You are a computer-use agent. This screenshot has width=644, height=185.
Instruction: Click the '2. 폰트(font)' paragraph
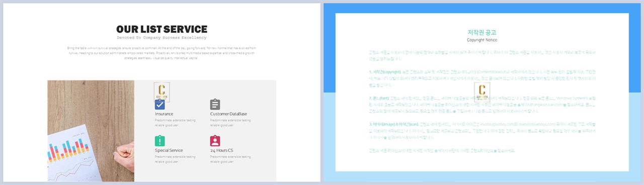tap(482, 105)
